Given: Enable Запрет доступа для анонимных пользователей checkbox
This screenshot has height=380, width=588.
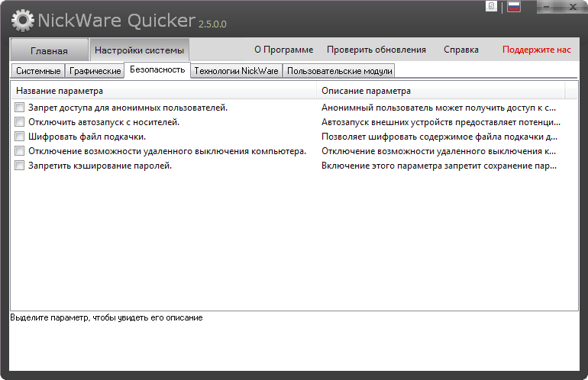Looking at the screenshot, I should [x=20, y=107].
